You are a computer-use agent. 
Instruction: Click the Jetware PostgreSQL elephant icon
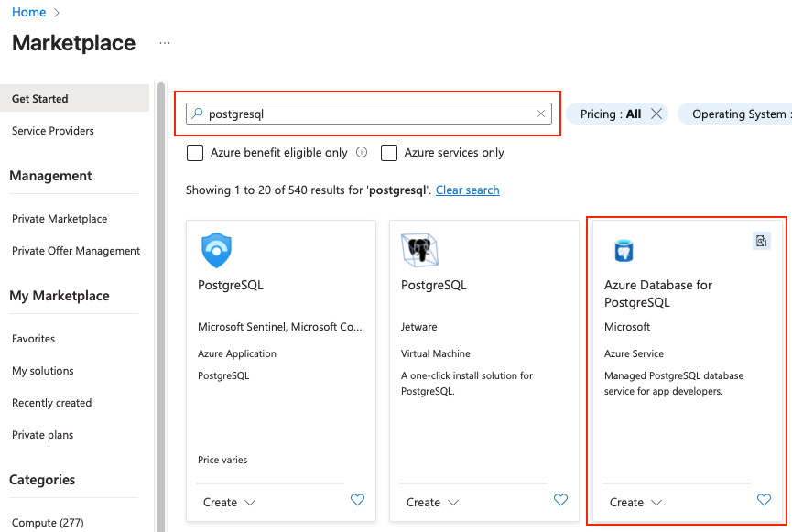click(x=419, y=250)
